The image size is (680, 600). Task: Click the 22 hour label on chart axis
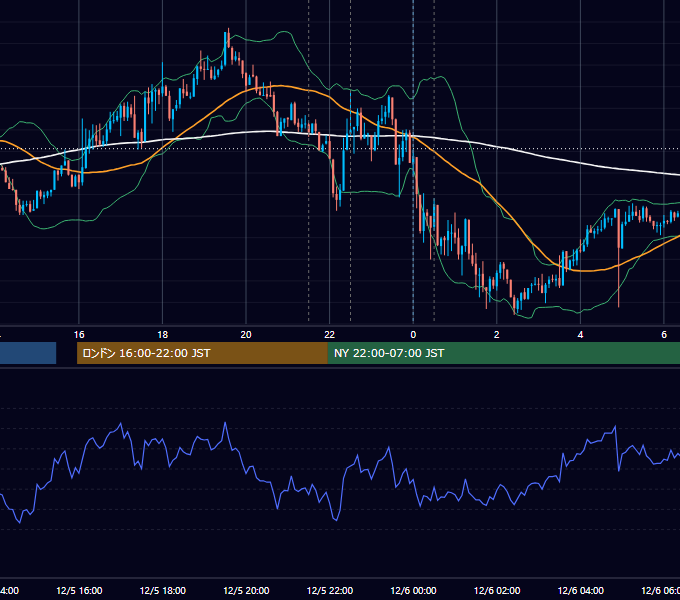(330, 334)
